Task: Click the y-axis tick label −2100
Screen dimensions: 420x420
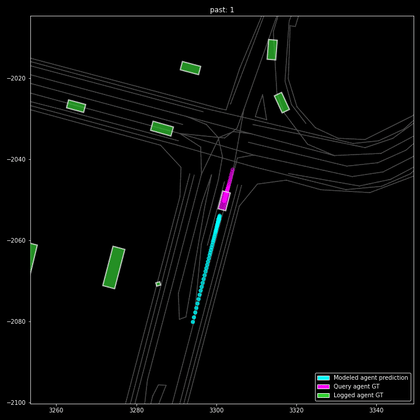Action: click(16, 402)
